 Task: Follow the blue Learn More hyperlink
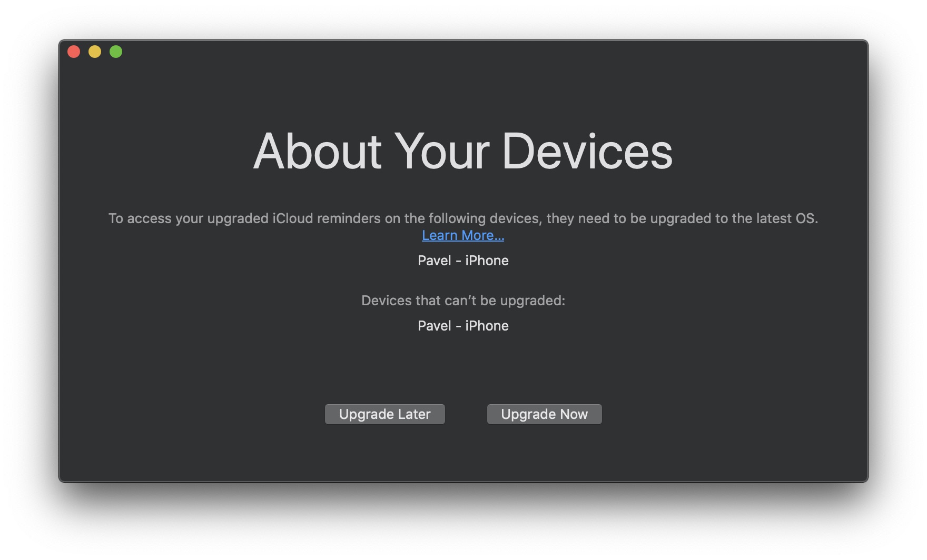[x=463, y=235]
